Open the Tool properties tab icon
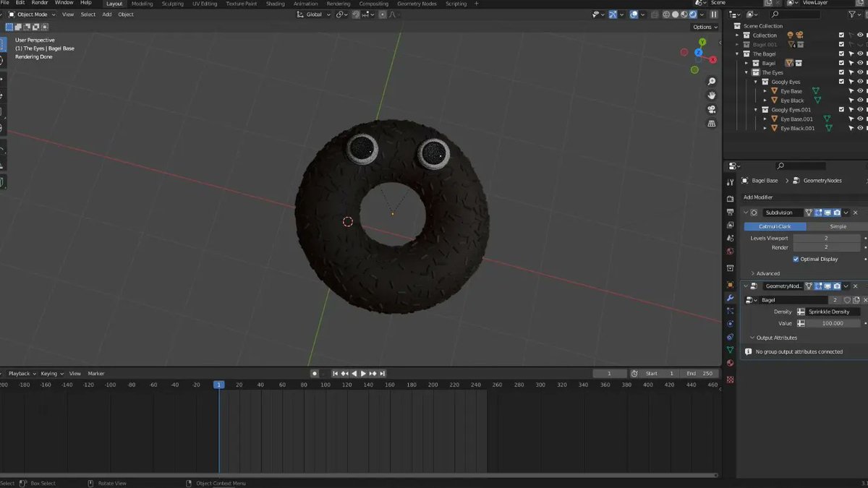The width and height of the screenshot is (868, 488). [730, 183]
